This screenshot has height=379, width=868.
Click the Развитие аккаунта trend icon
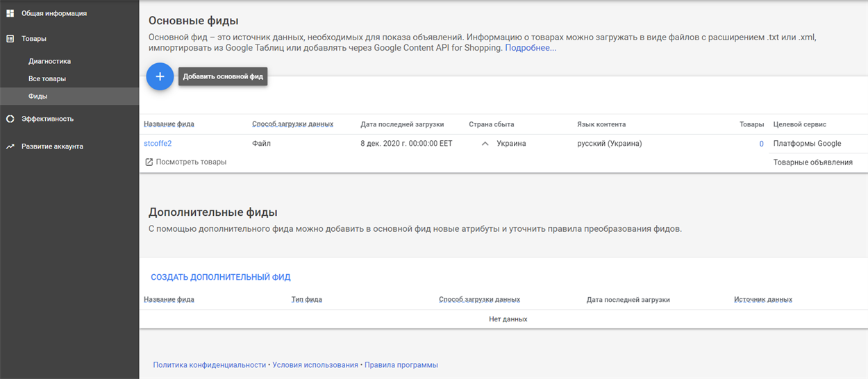[x=10, y=146]
